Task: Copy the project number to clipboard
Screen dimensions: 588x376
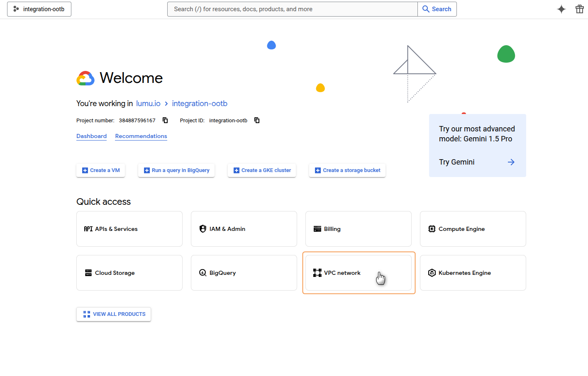Action: coord(165,120)
